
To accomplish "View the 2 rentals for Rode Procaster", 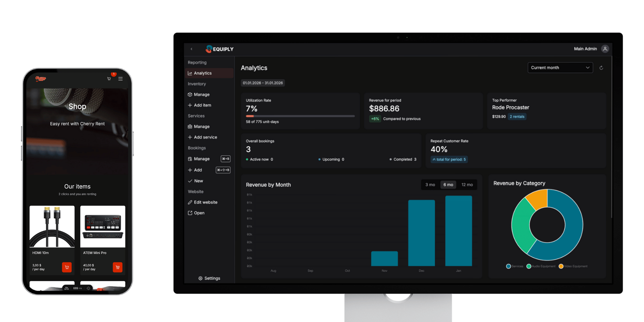I will click(517, 117).
